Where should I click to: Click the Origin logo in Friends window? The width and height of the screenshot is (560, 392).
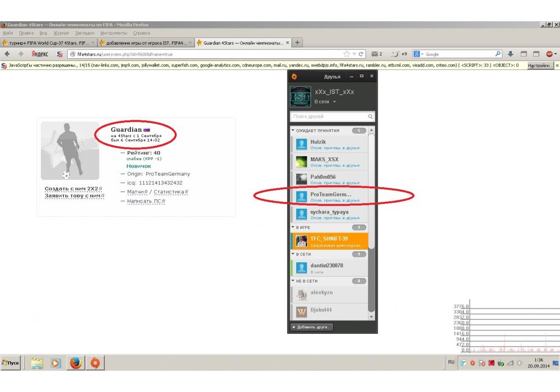tap(294, 77)
